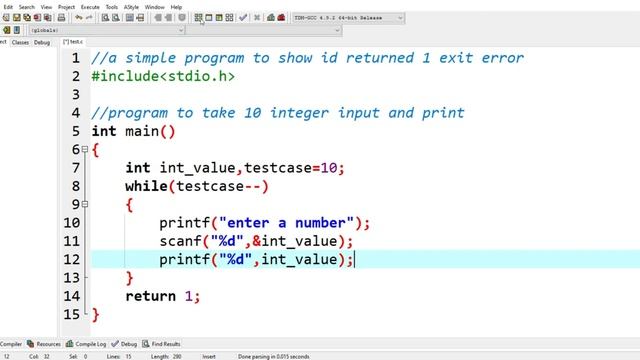Click the 'int main()' line
This screenshot has height=360, width=640.
point(133,131)
